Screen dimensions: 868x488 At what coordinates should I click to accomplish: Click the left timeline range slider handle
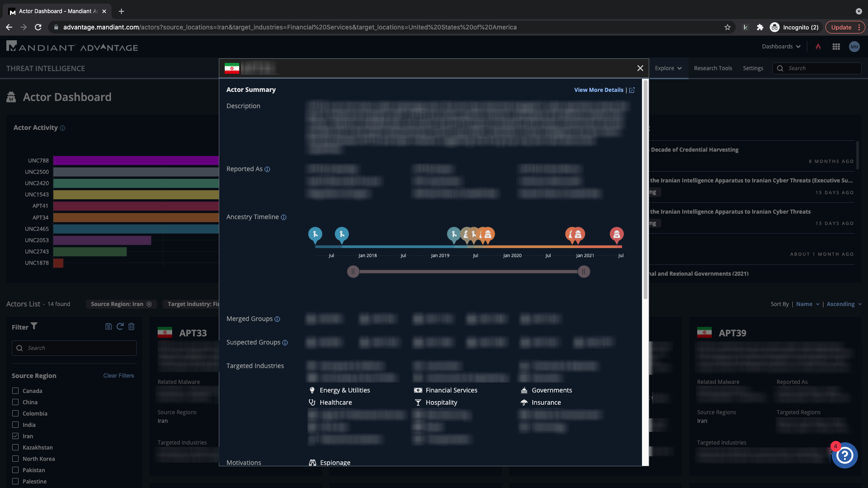tap(353, 272)
